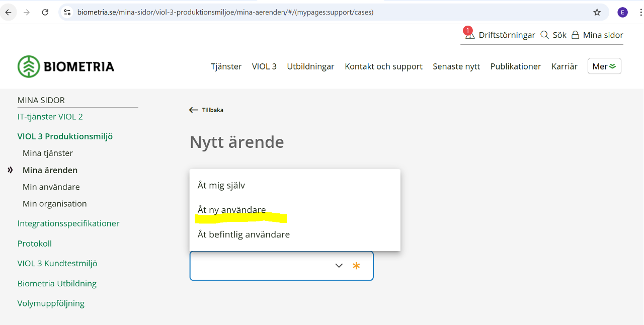Select 'Åt ny användare' option
644x325 pixels.
pyautogui.click(x=231, y=210)
